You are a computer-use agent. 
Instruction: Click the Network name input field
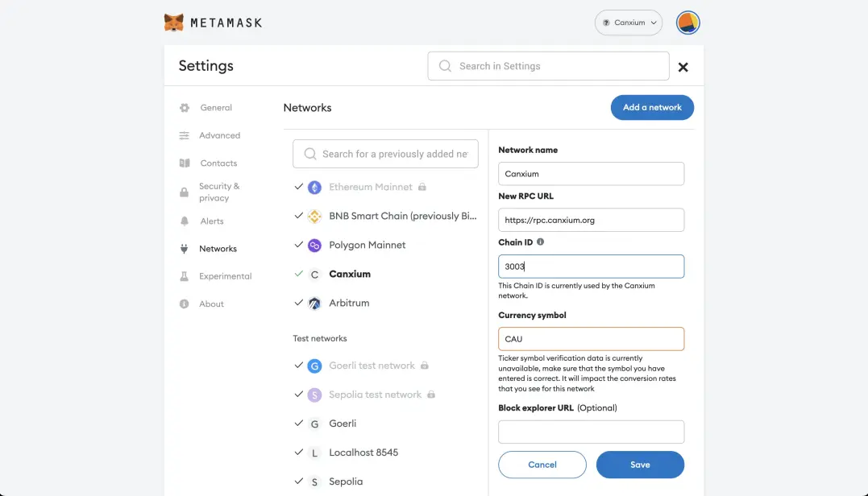[x=591, y=174]
